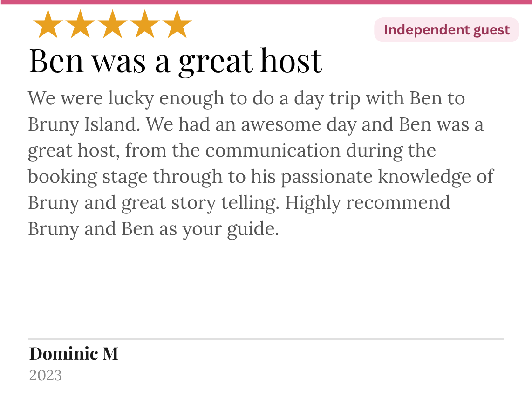The width and height of the screenshot is (532, 399).
Task: Click the Independent guest badge
Action: 446,30
